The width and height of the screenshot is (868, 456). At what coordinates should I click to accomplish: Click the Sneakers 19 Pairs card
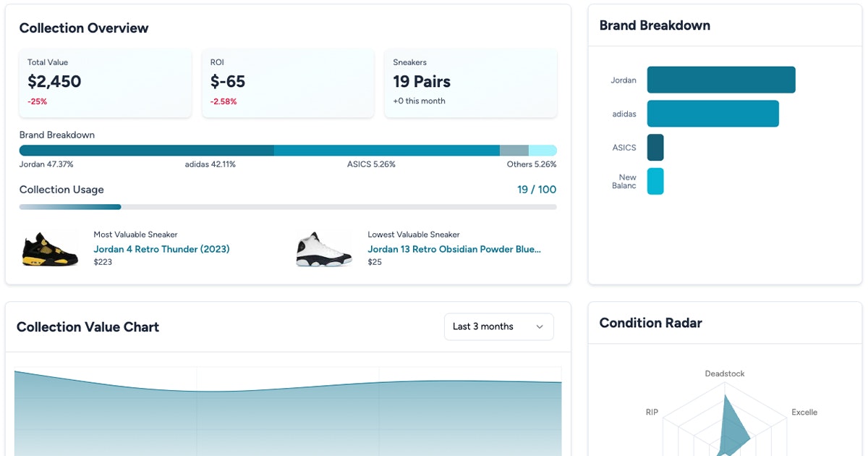(x=471, y=83)
